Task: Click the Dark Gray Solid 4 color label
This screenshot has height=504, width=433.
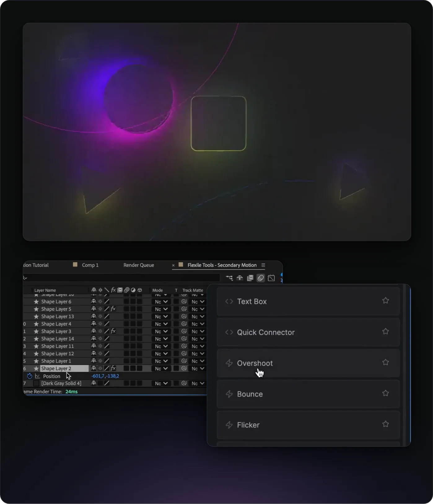Action: point(36,383)
